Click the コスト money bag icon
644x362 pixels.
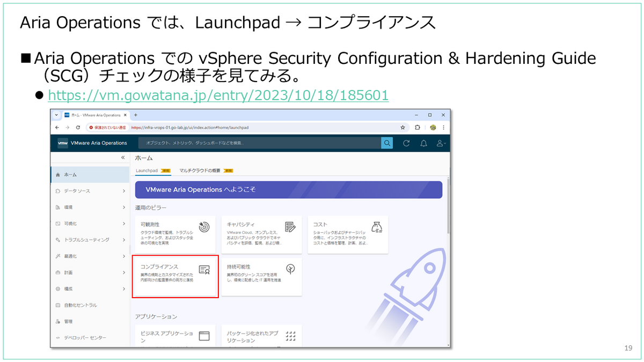[377, 226]
